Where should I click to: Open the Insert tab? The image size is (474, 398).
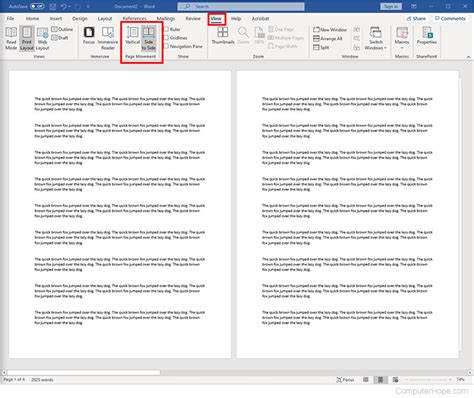point(56,19)
